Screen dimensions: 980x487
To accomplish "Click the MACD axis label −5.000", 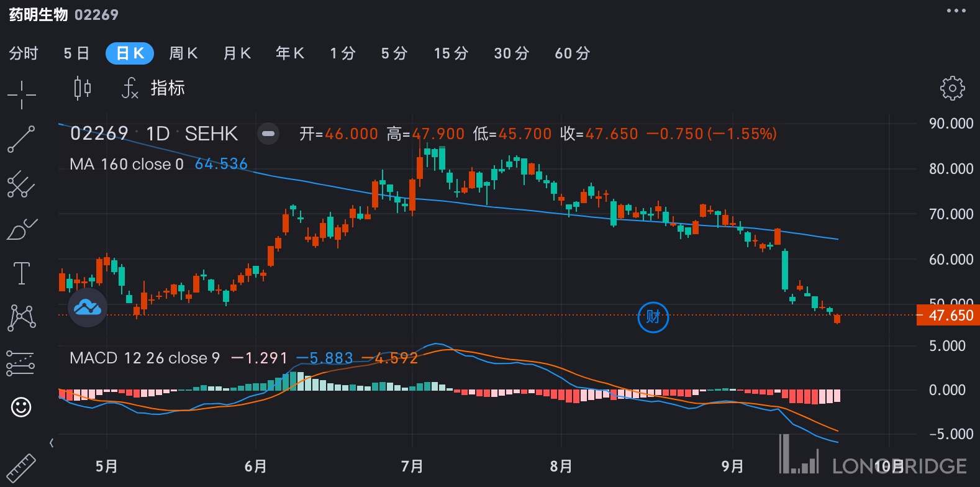I will pos(951,434).
